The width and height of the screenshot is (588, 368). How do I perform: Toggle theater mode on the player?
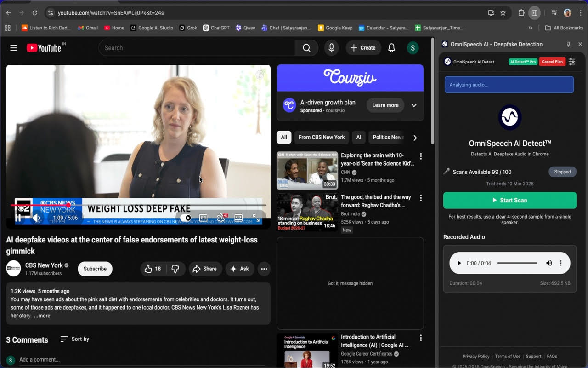[238, 218]
